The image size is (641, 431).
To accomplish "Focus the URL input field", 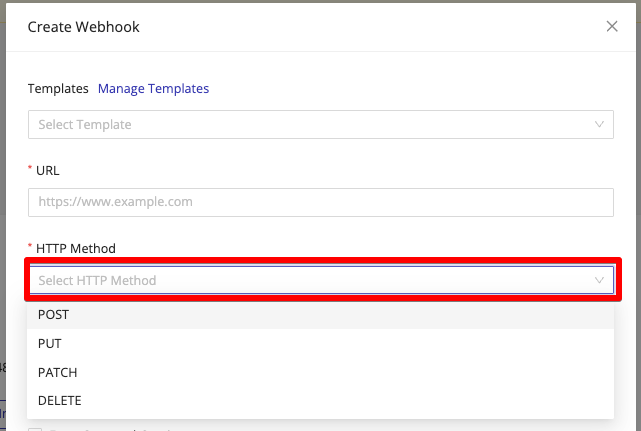I will 320,202.
